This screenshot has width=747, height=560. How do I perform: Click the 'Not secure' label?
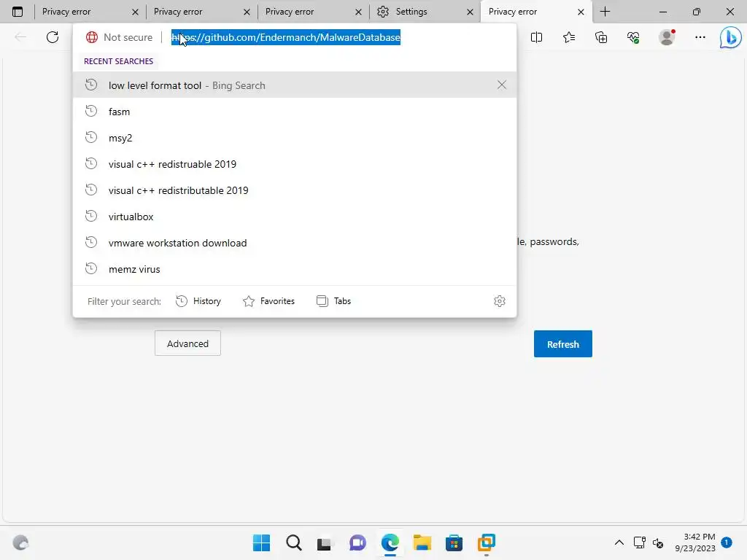coord(128,37)
